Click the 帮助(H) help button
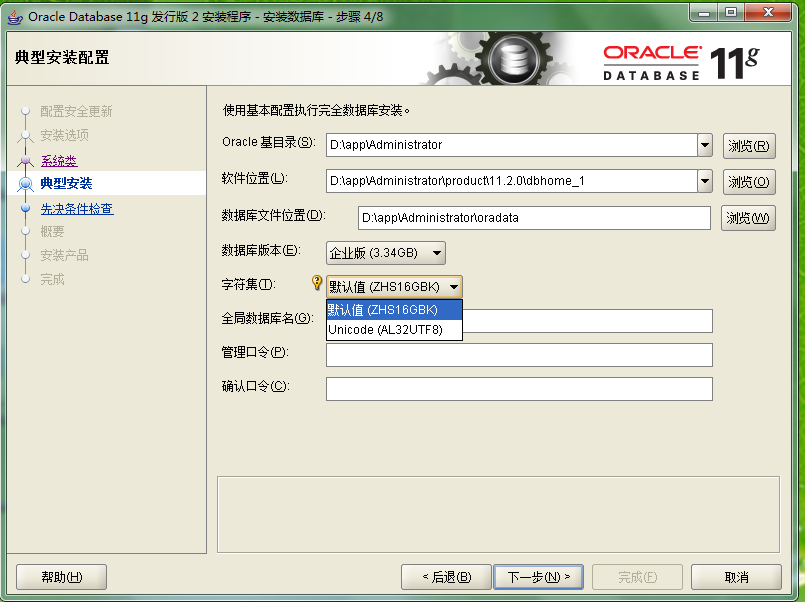This screenshot has width=805, height=602. tap(62, 577)
